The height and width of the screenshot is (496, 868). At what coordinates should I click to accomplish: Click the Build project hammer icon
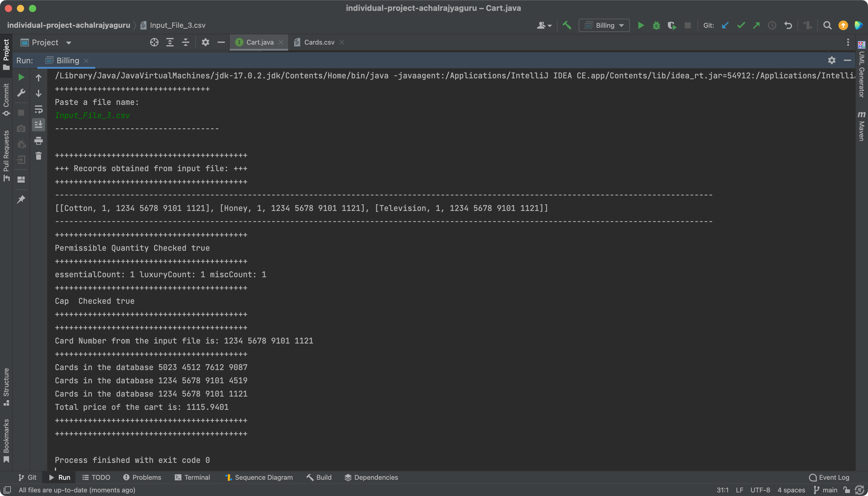(567, 26)
